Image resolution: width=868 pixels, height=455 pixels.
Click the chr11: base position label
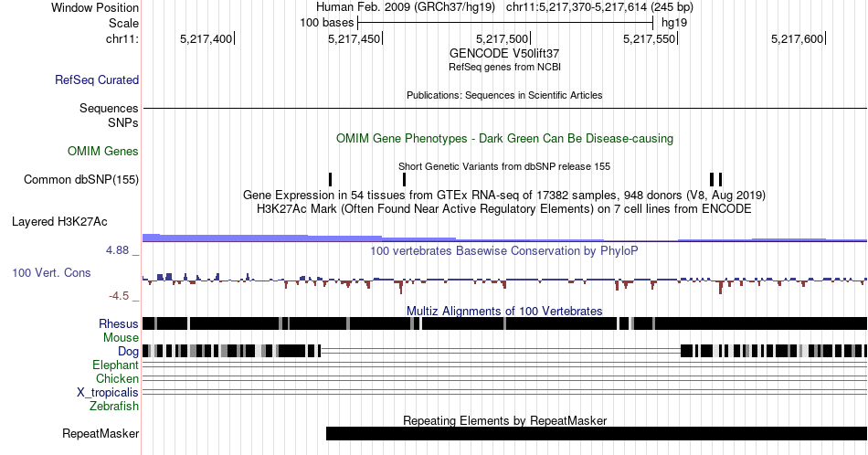click(x=122, y=38)
